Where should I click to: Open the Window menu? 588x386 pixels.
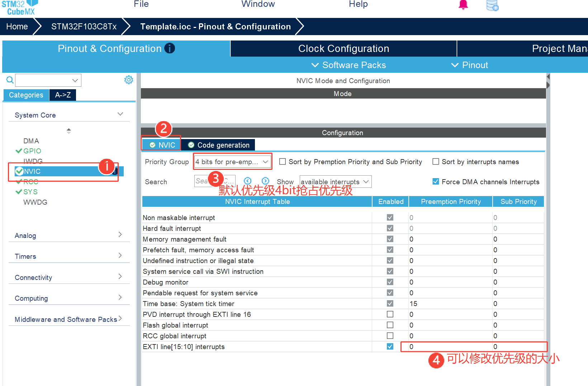pyautogui.click(x=258, y=4)
